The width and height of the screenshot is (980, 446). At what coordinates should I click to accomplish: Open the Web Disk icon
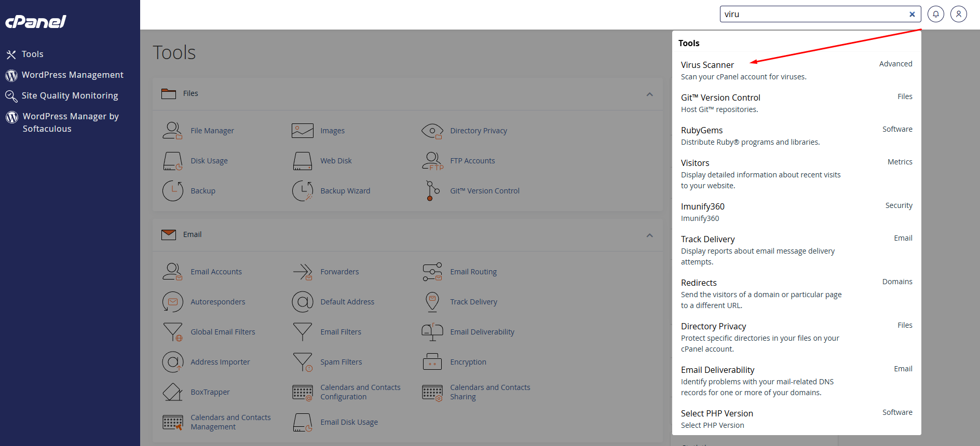[x=302, y=161]
